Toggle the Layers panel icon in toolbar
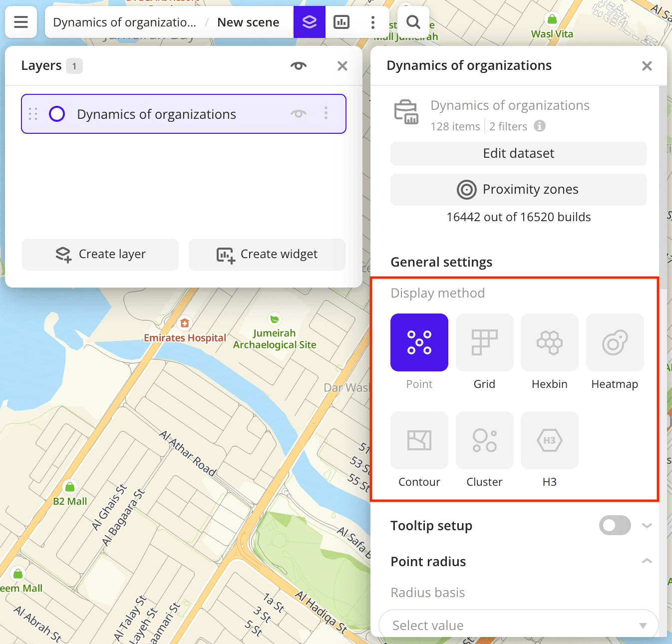The image size is (672, 644). pos(310,22)
